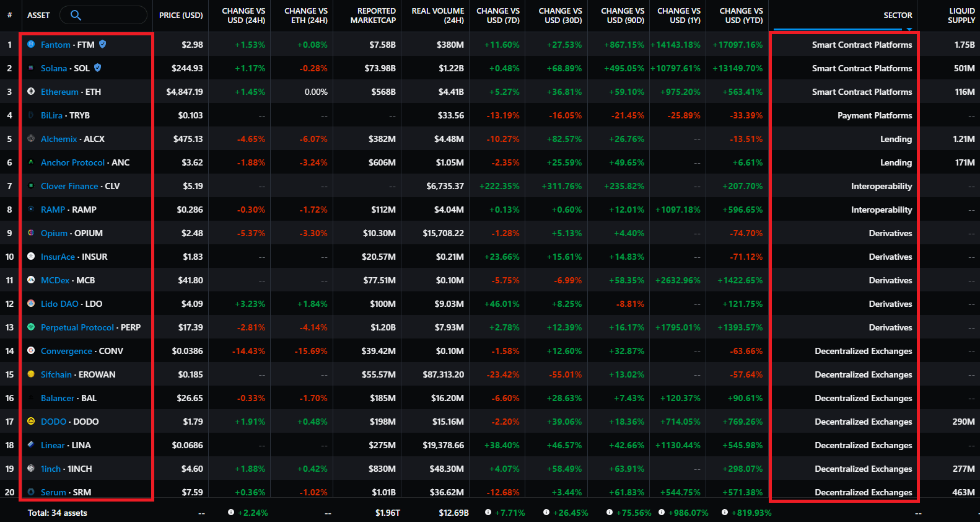
Task: Sort by REPORTED MARKETCAP column header
Action: [373, 15]
